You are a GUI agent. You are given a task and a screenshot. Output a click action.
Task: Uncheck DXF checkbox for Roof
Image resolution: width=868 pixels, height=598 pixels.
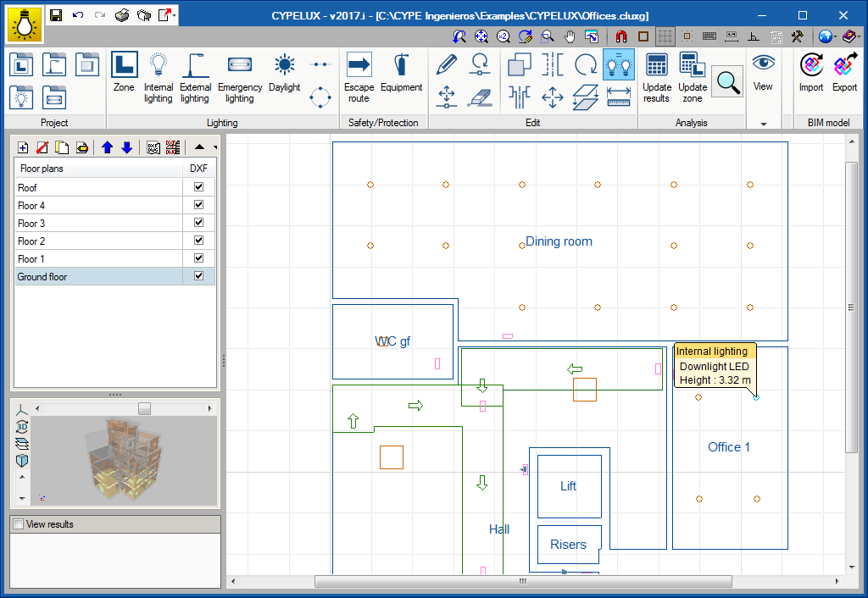199,187
